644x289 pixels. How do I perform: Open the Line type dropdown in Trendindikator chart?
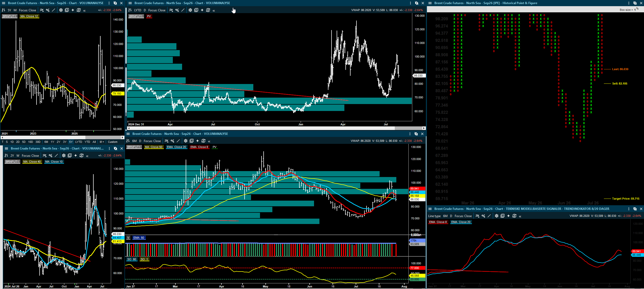[434, 216]
